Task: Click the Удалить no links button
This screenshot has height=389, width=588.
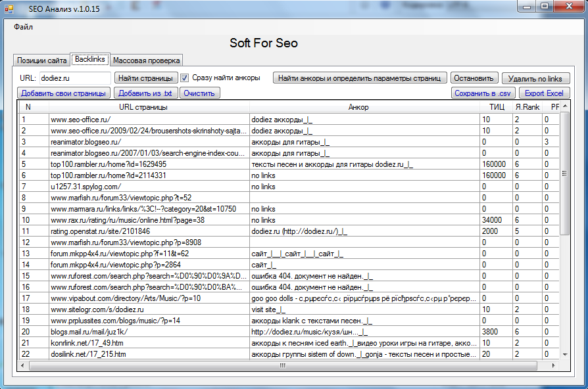Action: (x=535, y=79)
